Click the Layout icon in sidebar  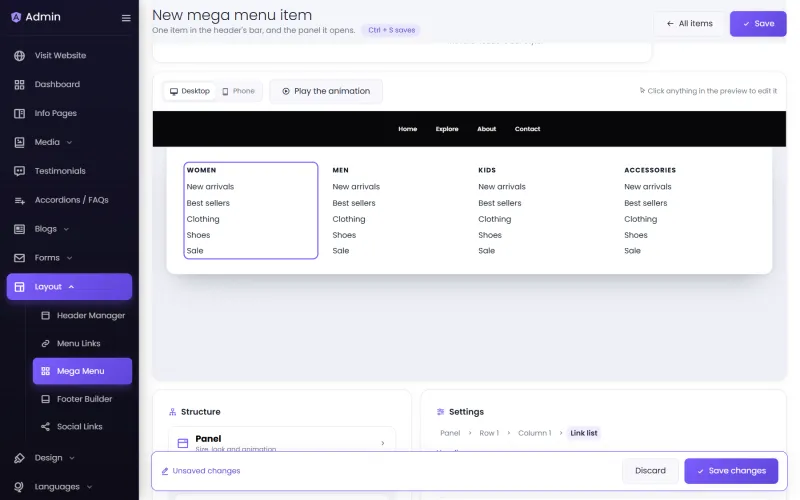19,287
